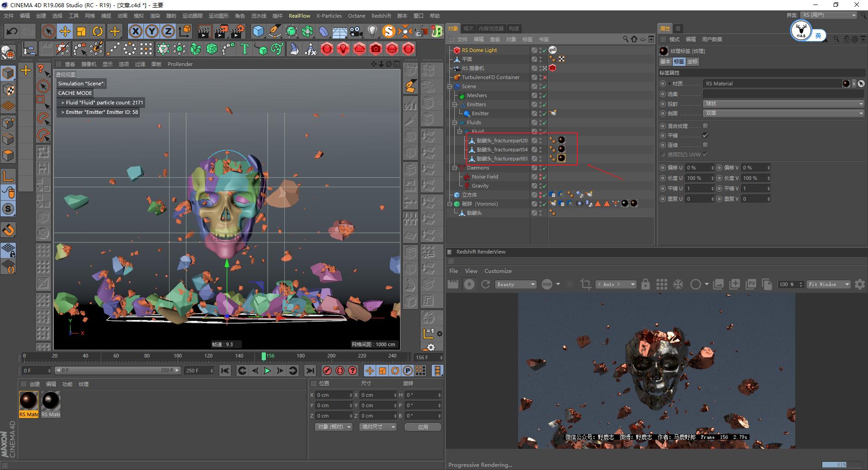
Task: Select the Live Selection tool
Action: 48,31
